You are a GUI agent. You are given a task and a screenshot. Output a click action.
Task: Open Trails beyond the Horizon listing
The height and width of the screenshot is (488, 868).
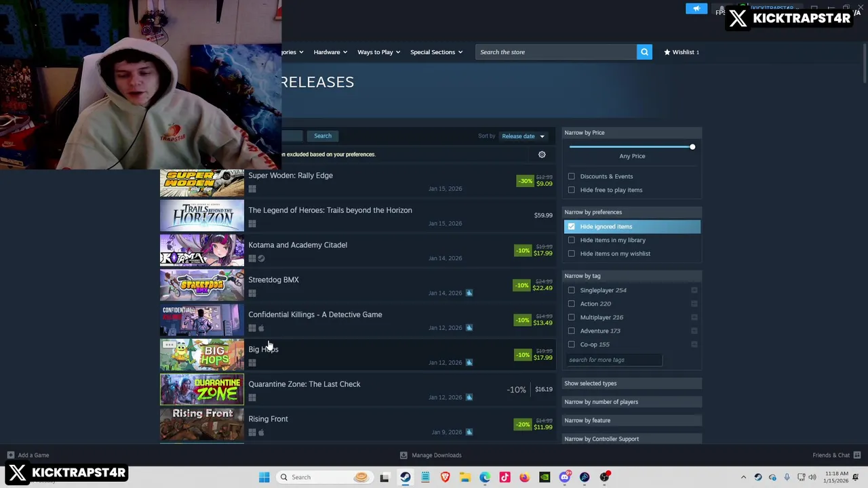330,210
